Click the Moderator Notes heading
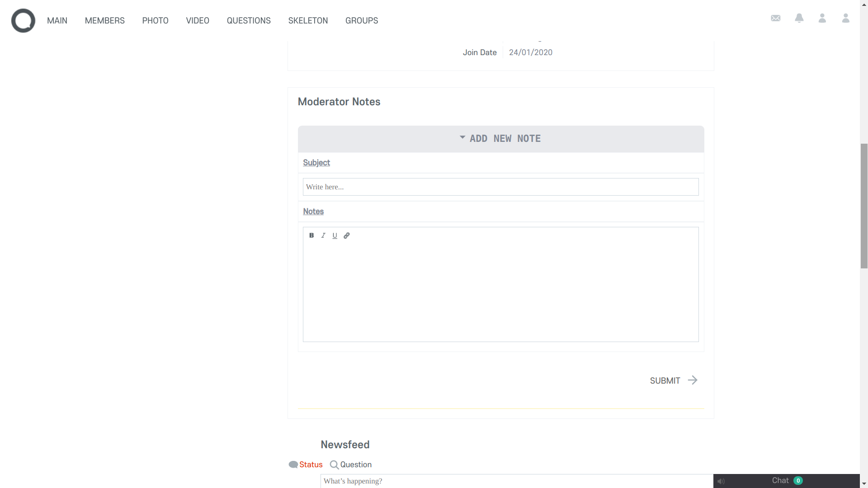868x488 pixels. [339, 102]
